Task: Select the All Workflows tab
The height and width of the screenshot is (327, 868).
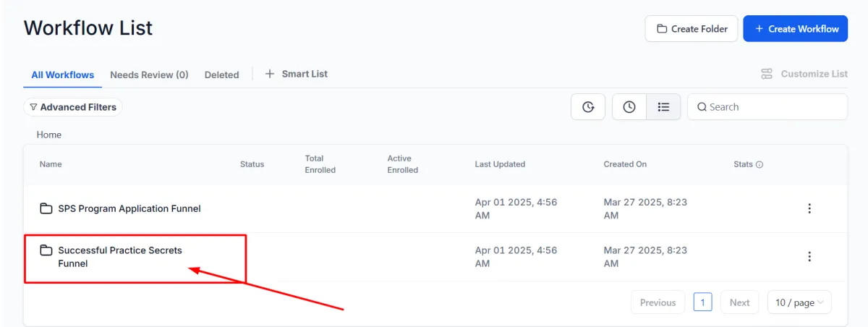Action: [63, 75]
